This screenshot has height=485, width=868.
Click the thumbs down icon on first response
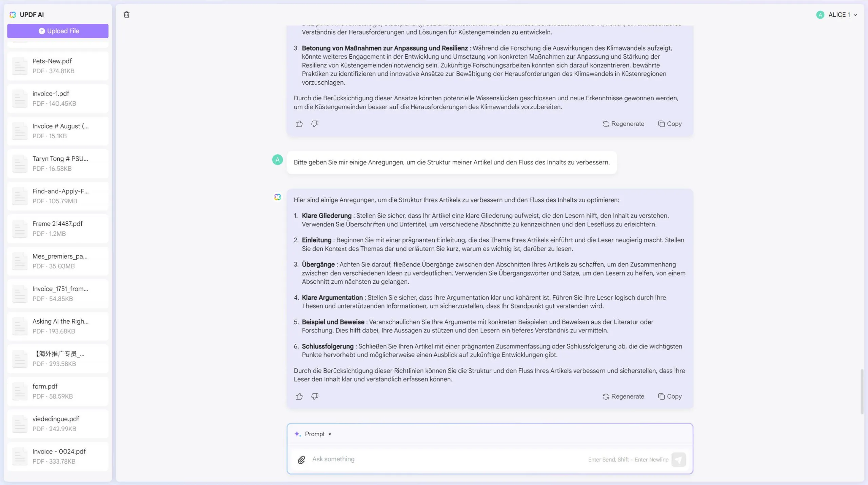[315, 123]
